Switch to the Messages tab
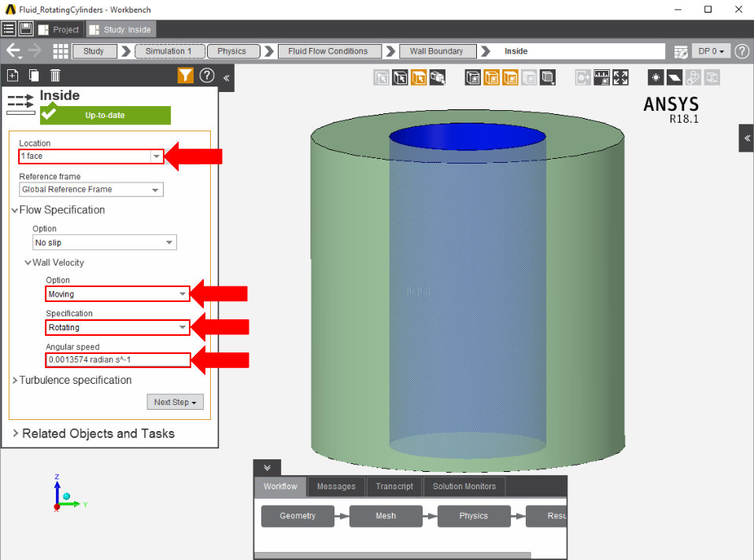 [336, 486]
